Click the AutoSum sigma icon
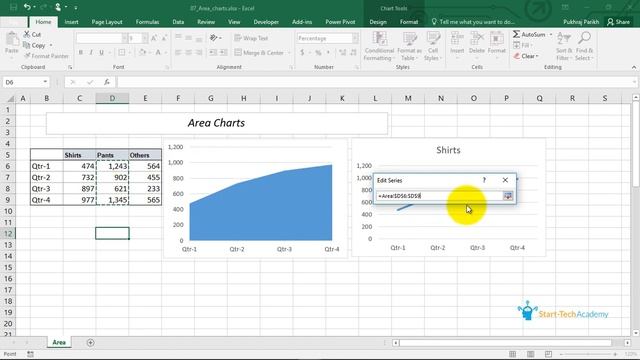Image resolution: width=640 pixels, height=360 pixels. (516, 34)
